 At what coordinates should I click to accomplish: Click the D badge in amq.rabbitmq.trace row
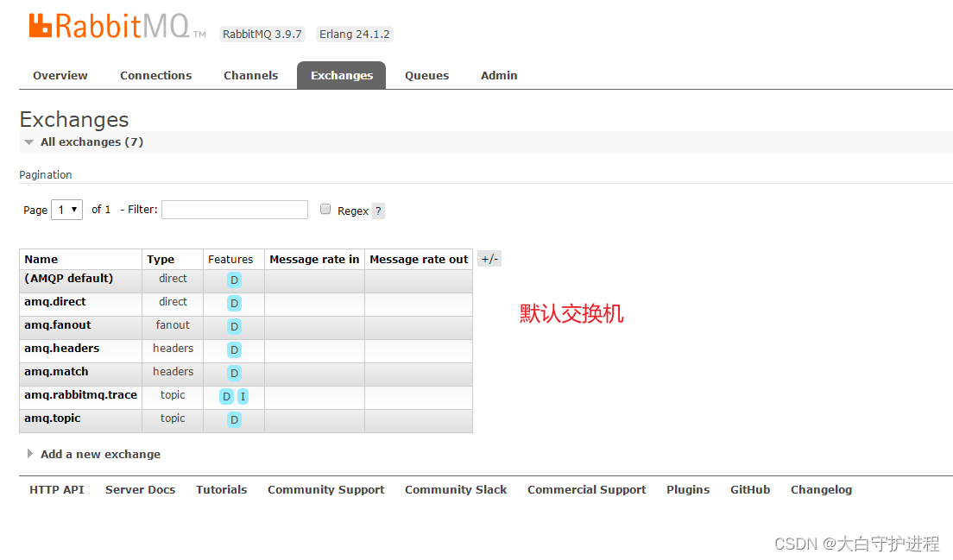226,397
